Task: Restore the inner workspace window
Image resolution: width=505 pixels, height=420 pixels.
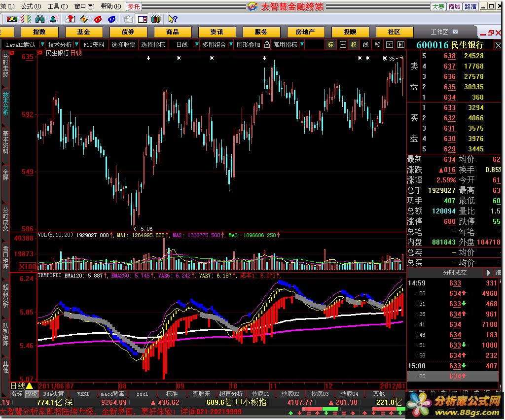Action: [491, 33]
